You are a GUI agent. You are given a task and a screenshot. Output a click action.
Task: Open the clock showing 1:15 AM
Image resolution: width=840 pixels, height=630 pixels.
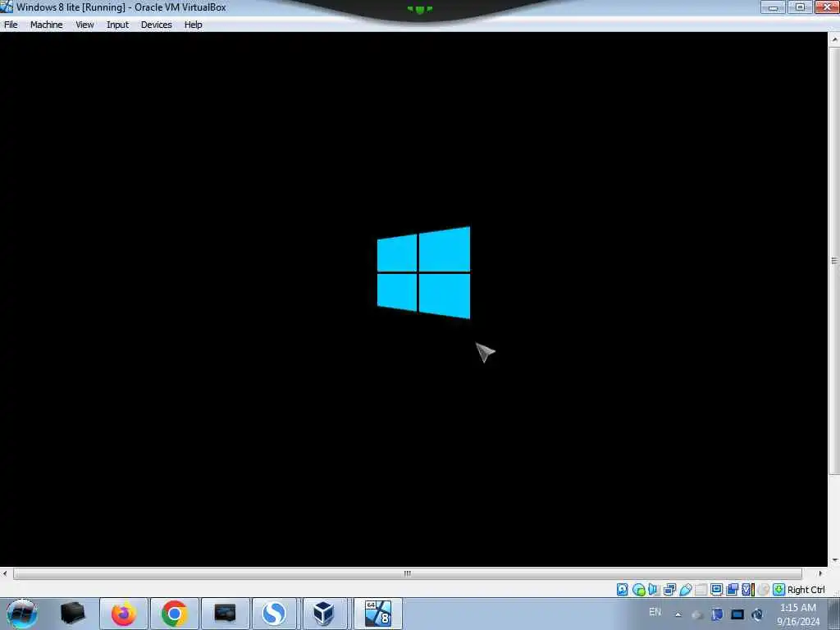[798, 614]
